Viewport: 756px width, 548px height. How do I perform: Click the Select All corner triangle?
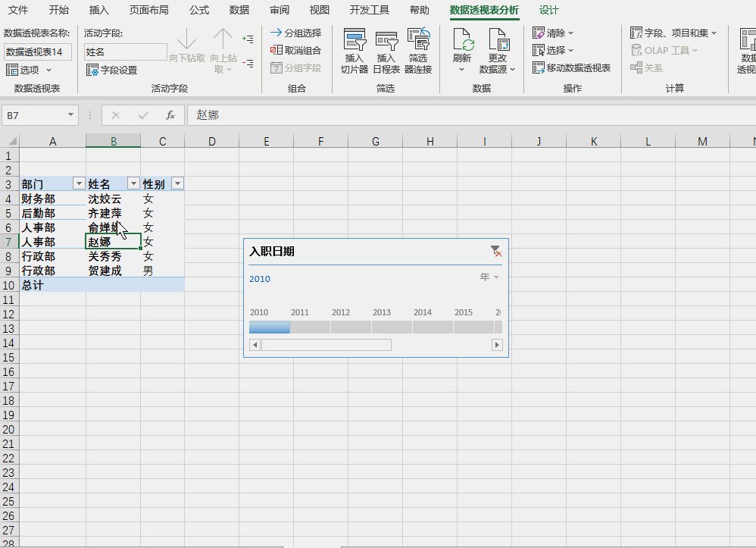(13, 141)
